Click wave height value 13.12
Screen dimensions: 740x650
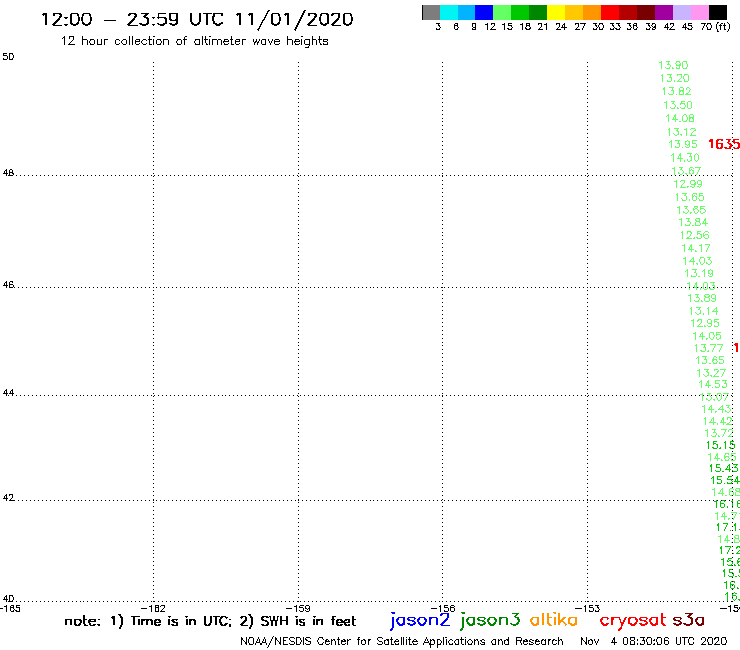[x=681, y=132]
